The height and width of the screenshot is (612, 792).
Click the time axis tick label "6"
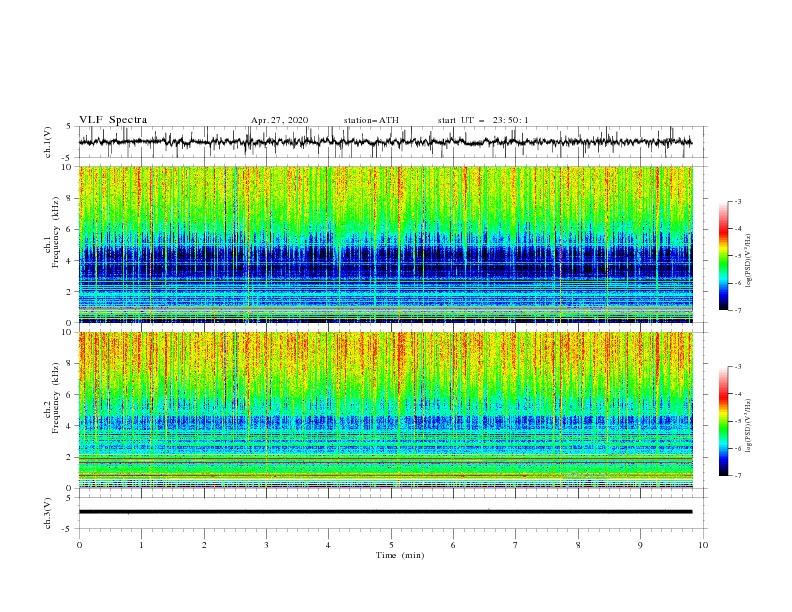453,545
